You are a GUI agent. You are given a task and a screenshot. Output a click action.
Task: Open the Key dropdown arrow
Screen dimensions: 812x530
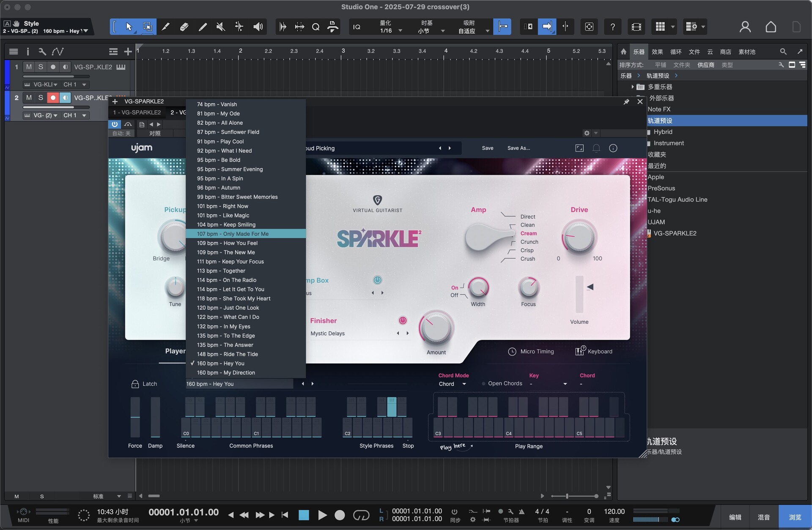coord(565,384)
